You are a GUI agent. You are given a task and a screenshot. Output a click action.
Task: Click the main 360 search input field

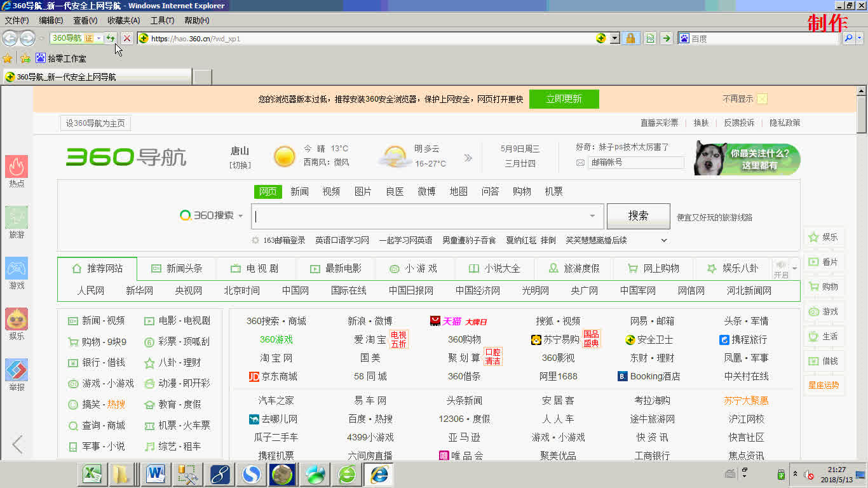click(428, 216)
